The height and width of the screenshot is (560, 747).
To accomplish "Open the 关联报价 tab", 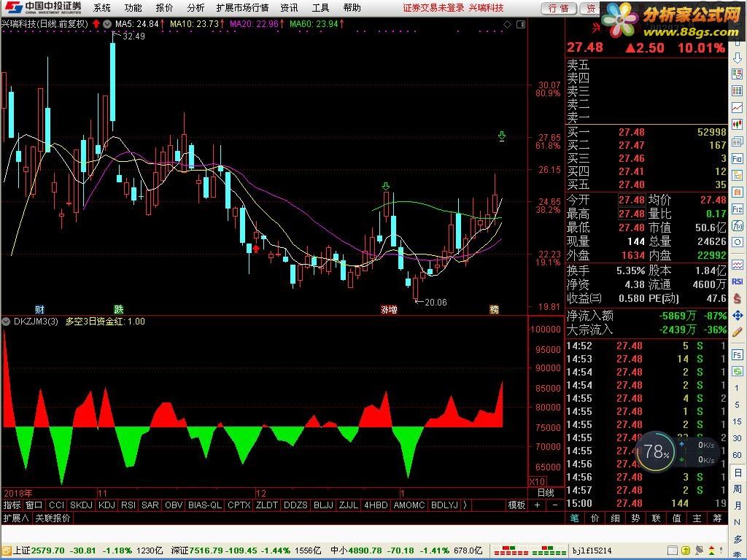I will (53, 518).
